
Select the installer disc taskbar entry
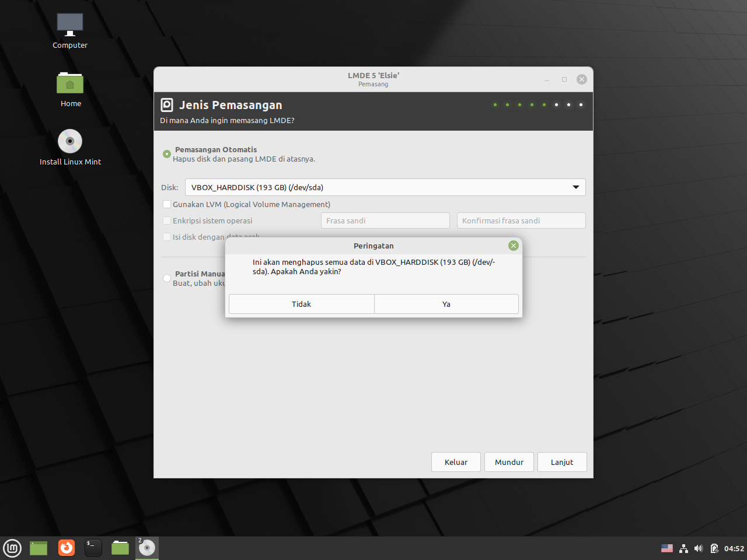coord(147,548)
